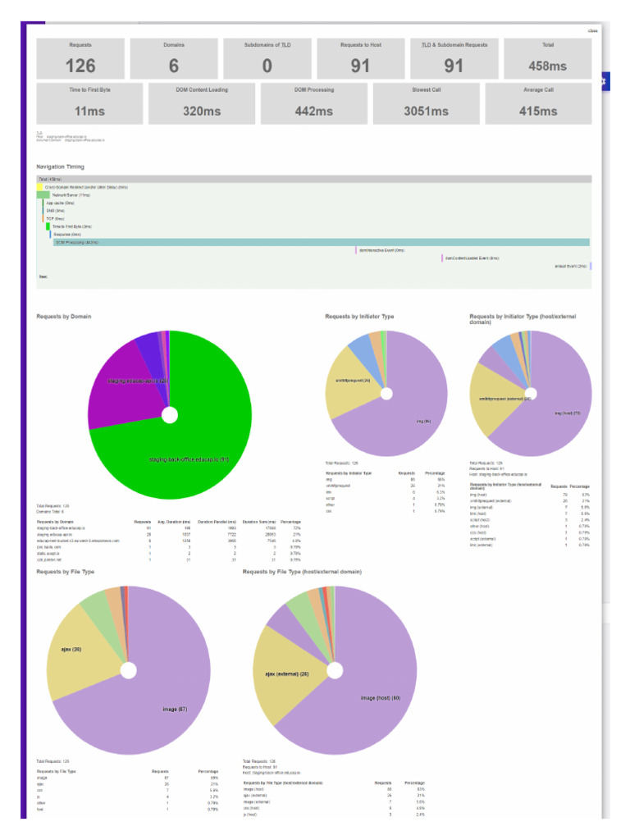Click the Subdomains of TLD tile
This screenshot has height=840, width=630.
tap(267, 58)
